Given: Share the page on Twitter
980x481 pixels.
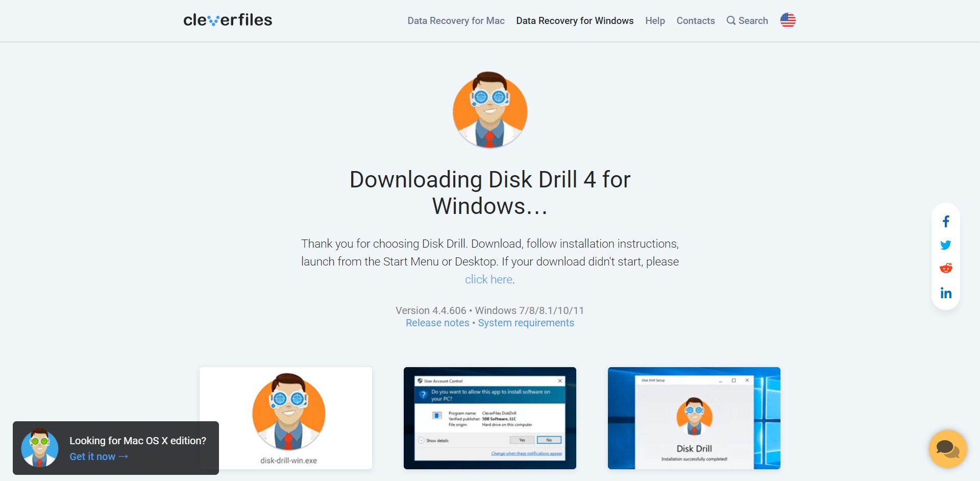Looking at the screenshot, I should point(946,245).
